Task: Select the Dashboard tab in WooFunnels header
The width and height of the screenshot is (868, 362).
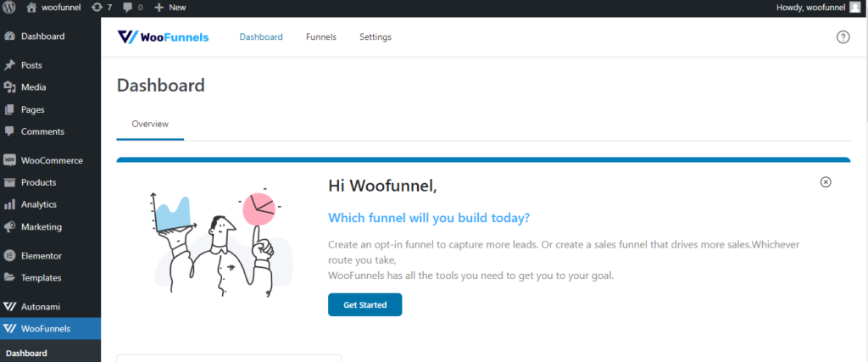Action: pos(261,37)
